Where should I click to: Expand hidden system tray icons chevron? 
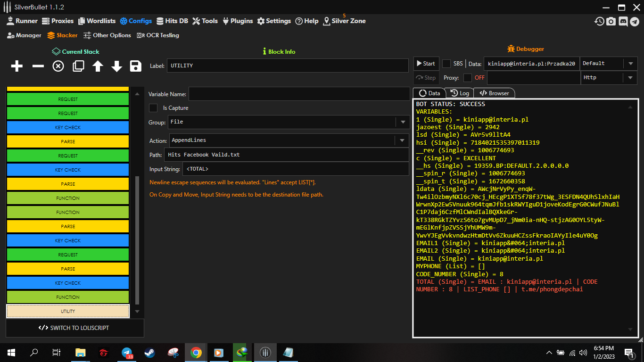549,352
